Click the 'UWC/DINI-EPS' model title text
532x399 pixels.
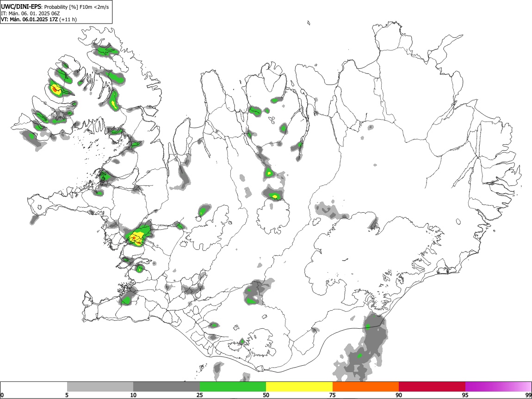(21, 7)
